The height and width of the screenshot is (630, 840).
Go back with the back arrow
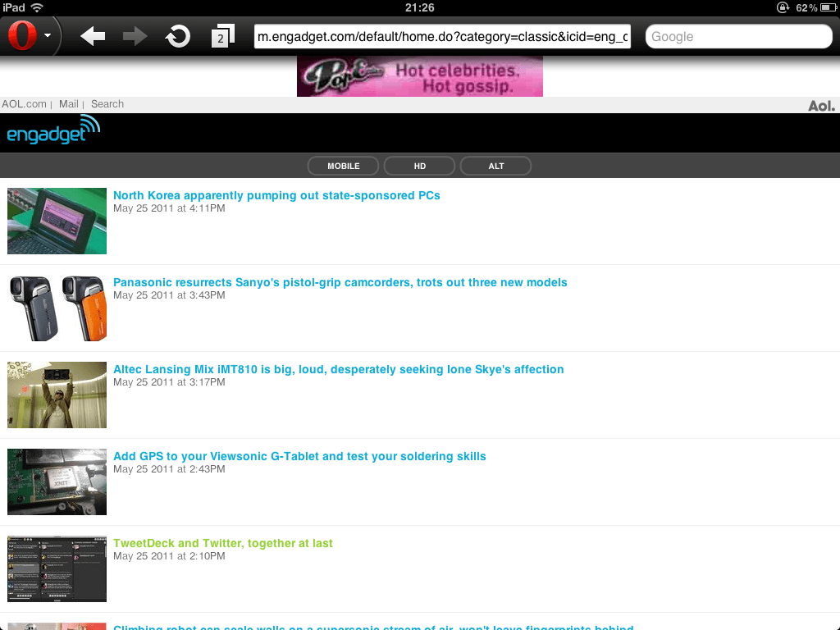pos(93,36)
